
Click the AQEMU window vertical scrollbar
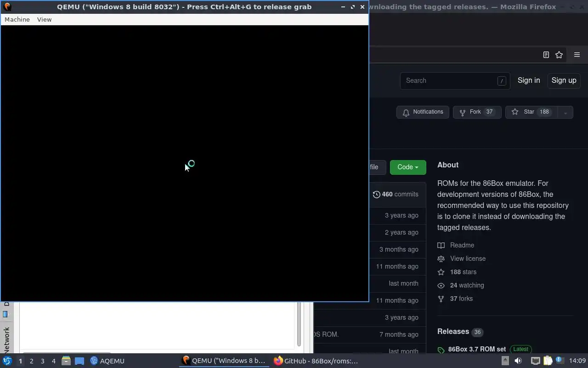pos(299,324)
